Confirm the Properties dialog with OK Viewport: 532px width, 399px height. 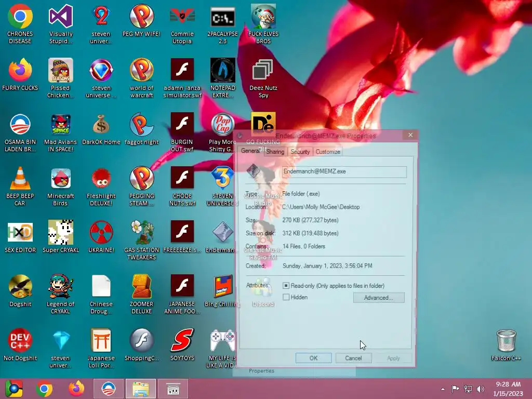coord(313,358)
